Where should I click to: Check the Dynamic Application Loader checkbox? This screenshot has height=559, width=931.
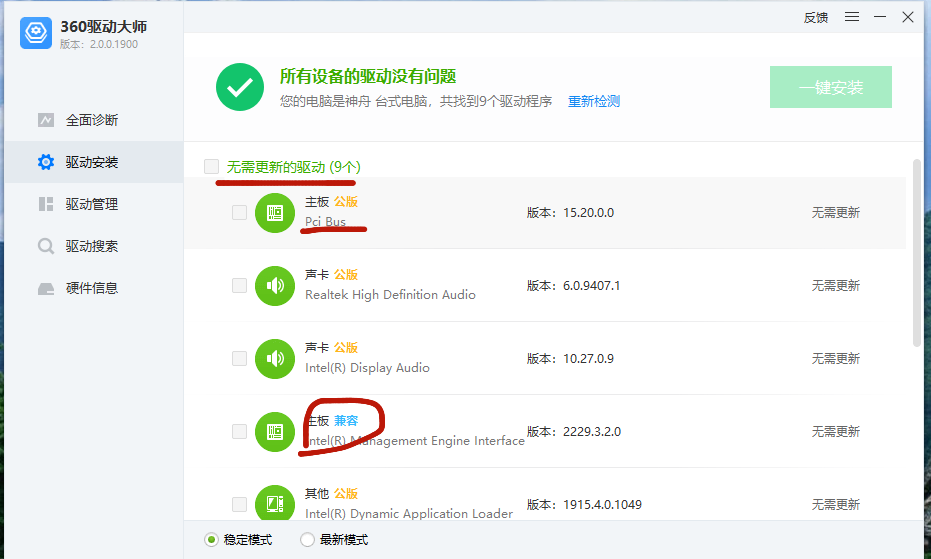239,504
